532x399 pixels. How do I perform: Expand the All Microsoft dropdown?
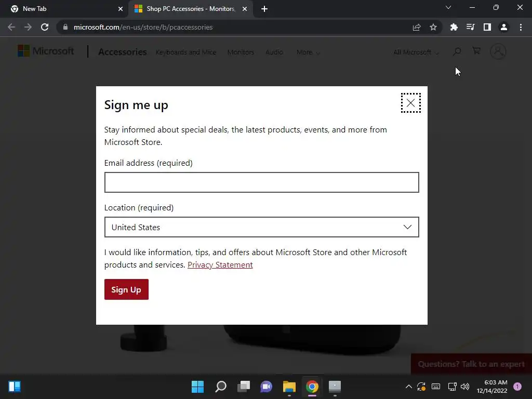pyautogui.click(x=416, y=52)
